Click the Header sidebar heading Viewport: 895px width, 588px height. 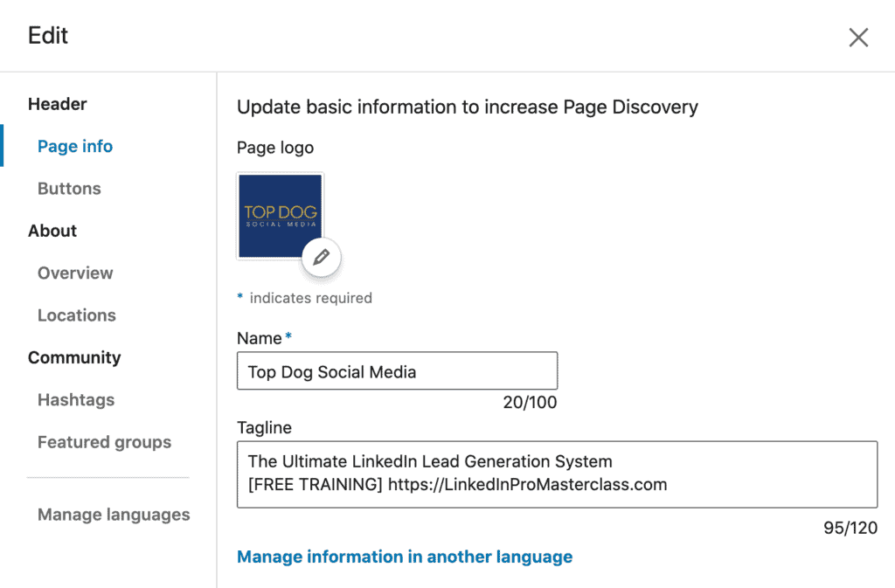pyautogui.click(x=57, y=104)
